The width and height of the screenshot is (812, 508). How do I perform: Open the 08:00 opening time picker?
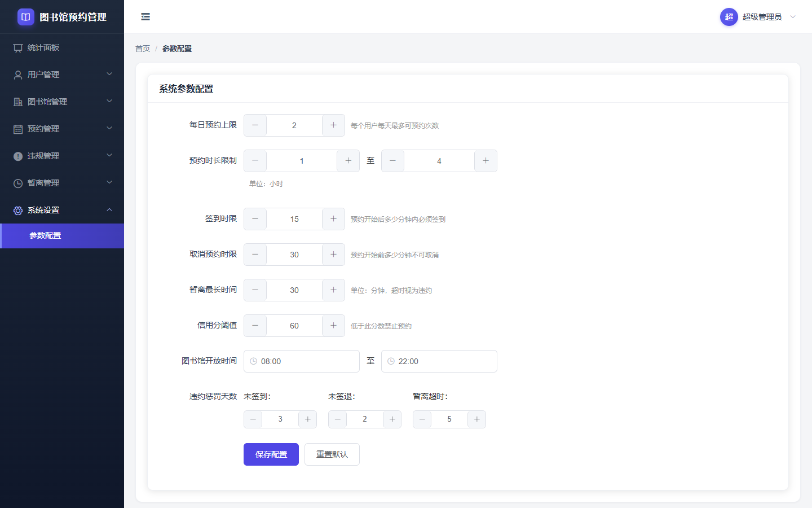pyautogui.click(x=302, y=361)
